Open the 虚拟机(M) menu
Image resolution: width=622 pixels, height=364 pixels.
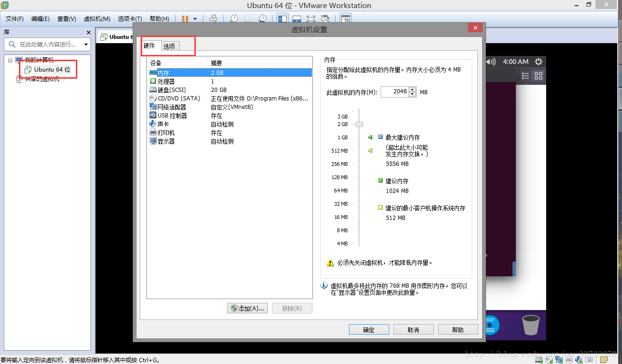[97, 18]
